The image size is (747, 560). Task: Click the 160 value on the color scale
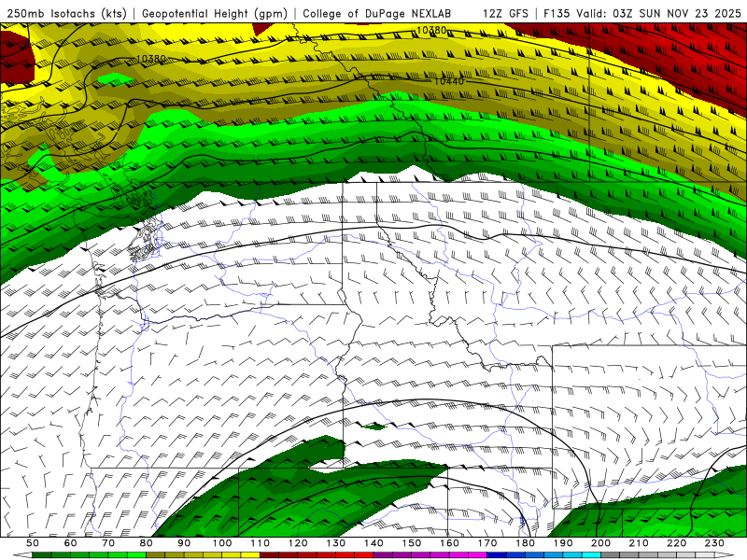[449, 543]
